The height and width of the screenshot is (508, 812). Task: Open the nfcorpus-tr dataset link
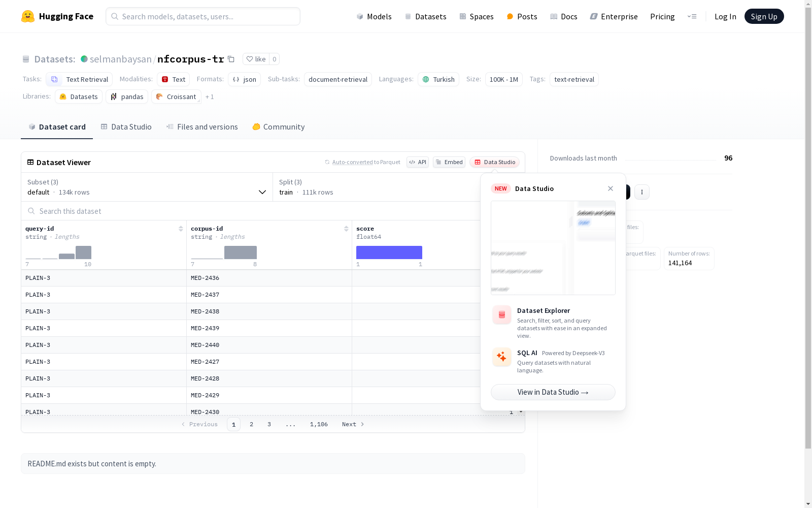tap(191, 59)
